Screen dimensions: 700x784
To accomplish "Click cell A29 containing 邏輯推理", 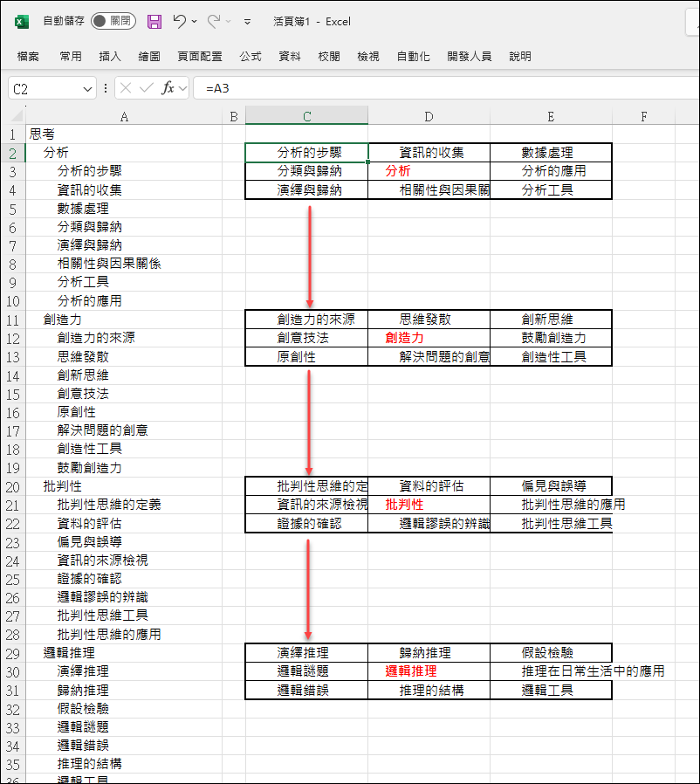I will pos(123,653).
